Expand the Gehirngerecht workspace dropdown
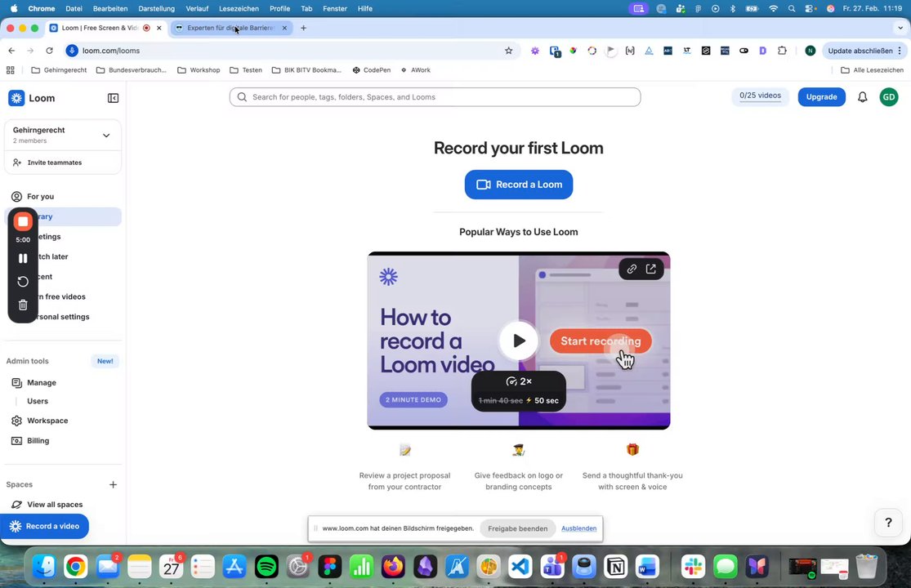The width and height of the screenshot is (911, 588). [x=106, y=136]
